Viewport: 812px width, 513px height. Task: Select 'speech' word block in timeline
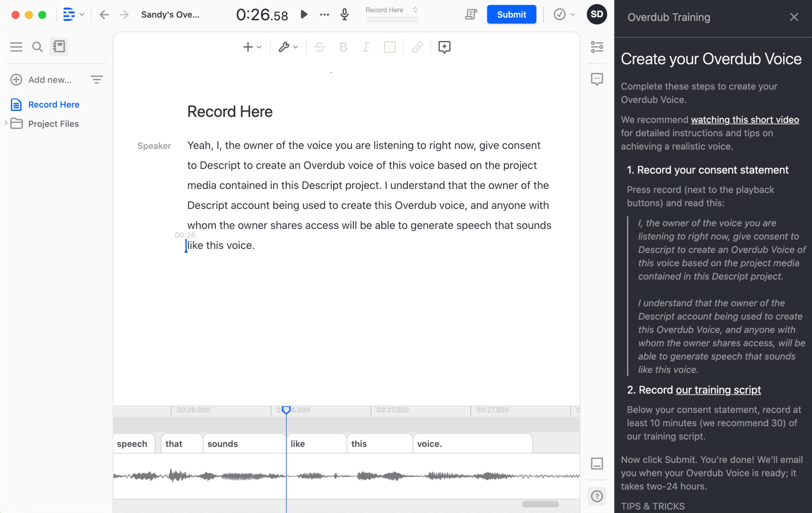point(134,444)
